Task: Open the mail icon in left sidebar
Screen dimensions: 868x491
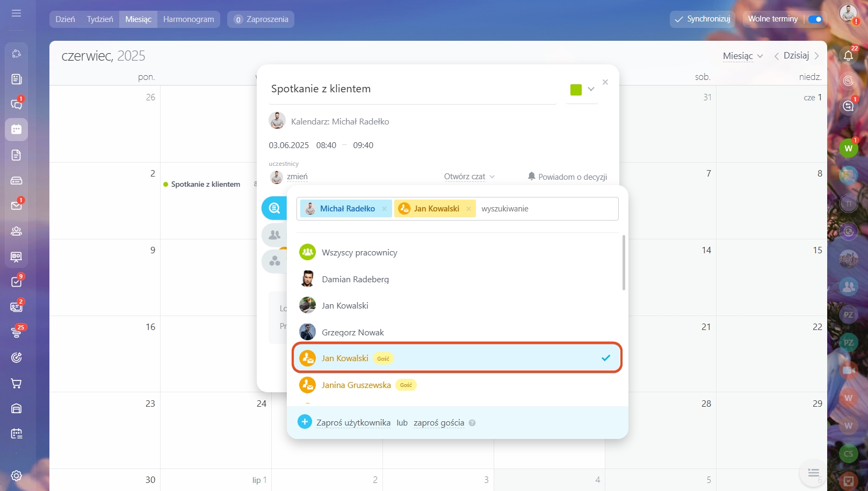Action: 17,206
